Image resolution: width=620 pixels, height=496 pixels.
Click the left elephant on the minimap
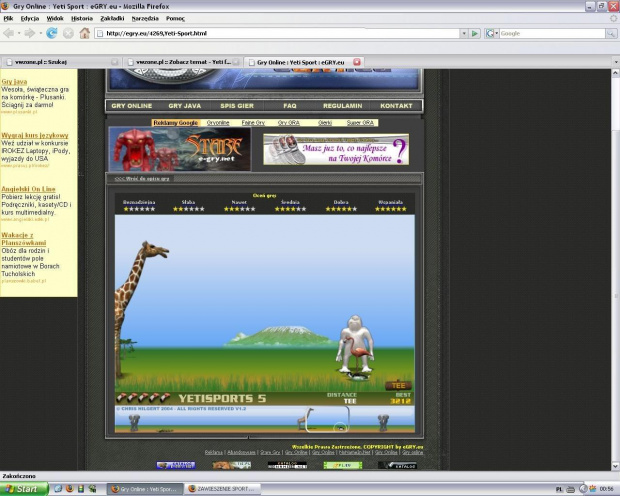[x=134, y=422]
